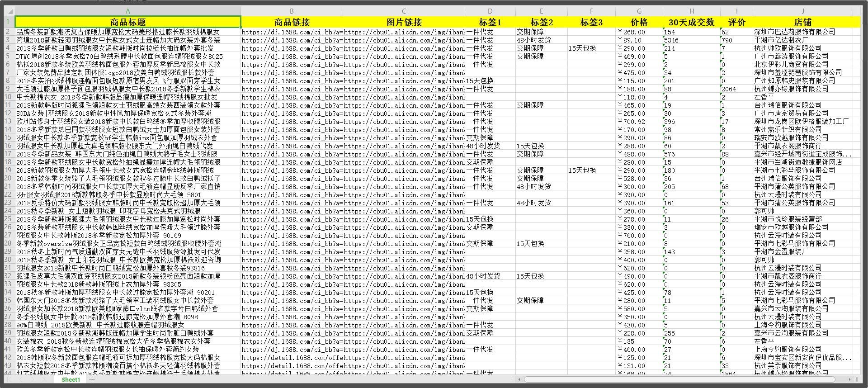Viewport: 868px width, 388px height.
Task: Select column J header
Action: (x=803, y=11)
